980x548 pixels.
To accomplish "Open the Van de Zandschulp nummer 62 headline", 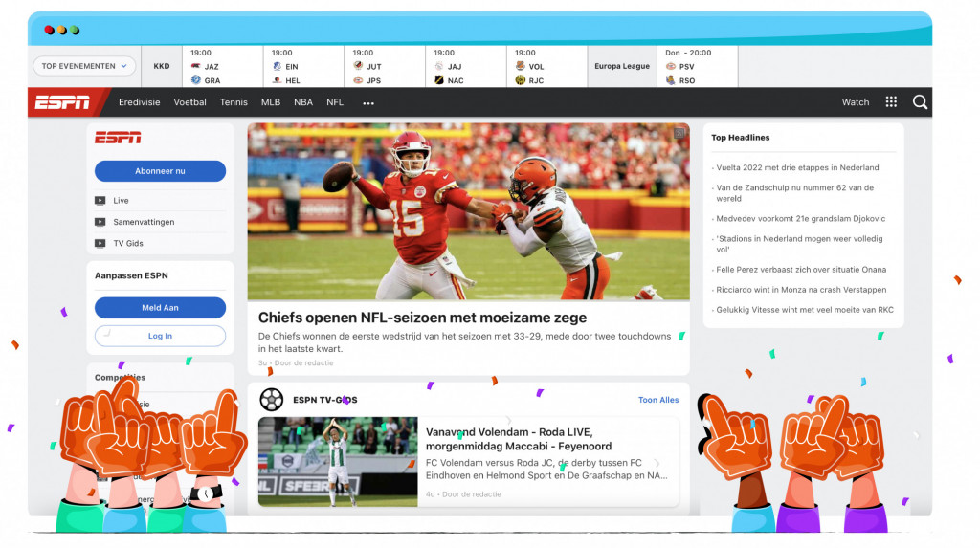I will tap(795, 193).
